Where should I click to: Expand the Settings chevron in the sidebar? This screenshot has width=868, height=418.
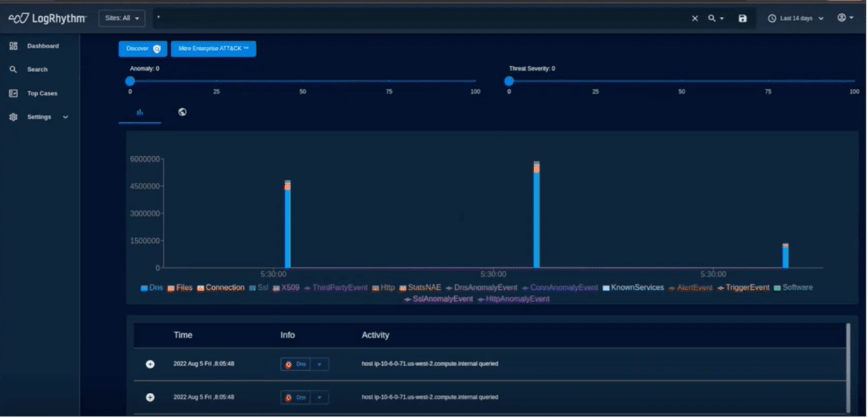click(x=66, y=117)
